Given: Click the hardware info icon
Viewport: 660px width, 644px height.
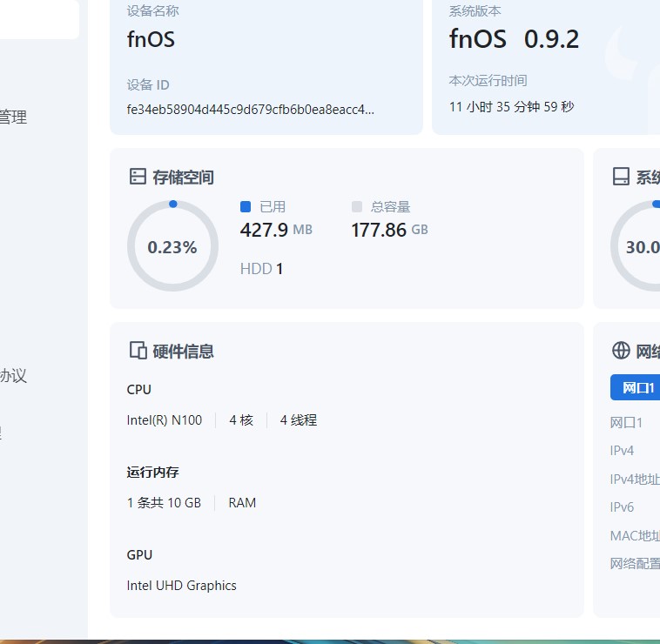Looking at the screenshot, I should (x=138, y=351).
